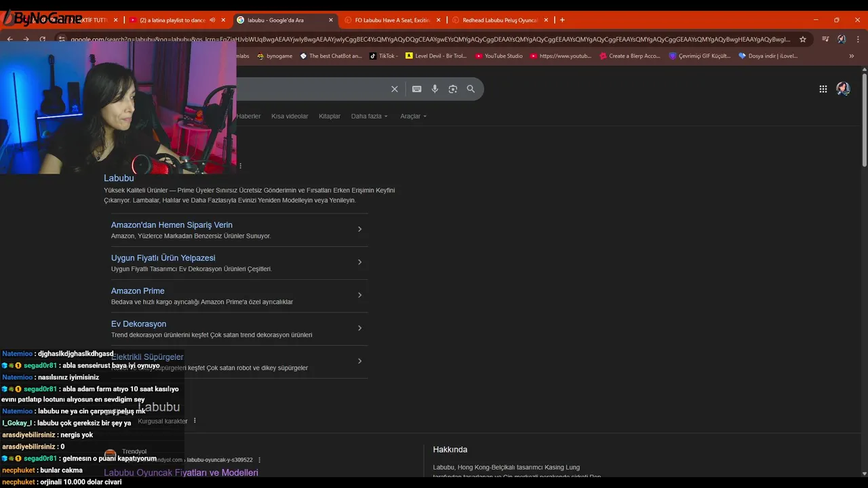
Task: Open the 'YouTube Studio' bookmark
Action: pos(498,56)
